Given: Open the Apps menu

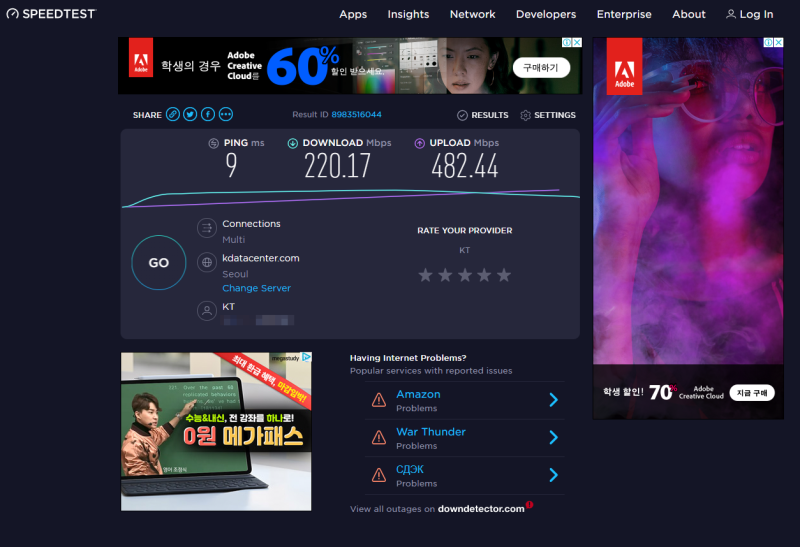Looking at the screenshot, I should click(x=353, y=14).
